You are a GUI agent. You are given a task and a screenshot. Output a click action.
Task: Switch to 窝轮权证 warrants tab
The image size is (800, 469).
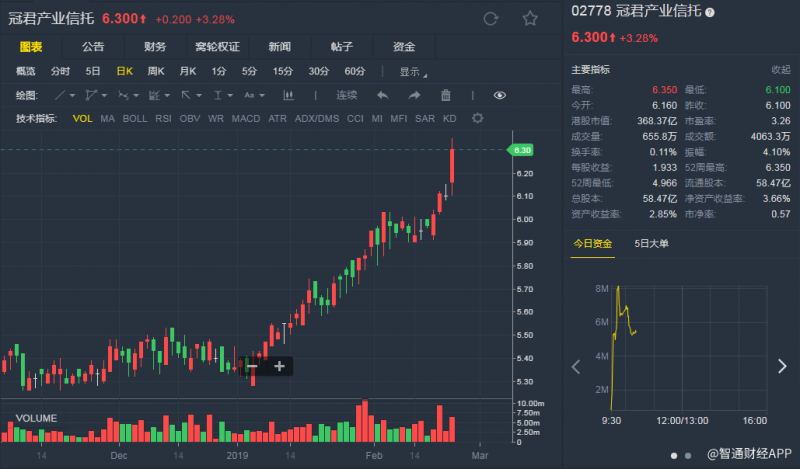[x=217, y=47]
